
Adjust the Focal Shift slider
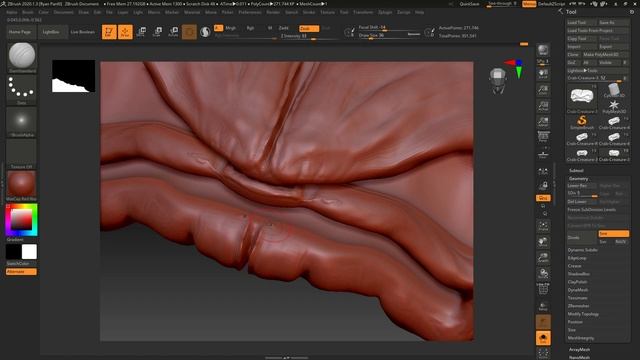pyautogui.click(x=389, y=28)
